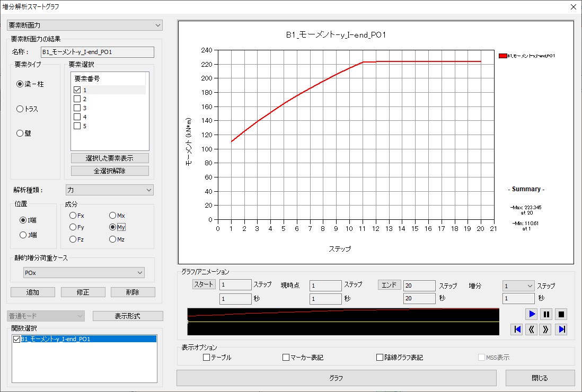Click the red legend swatch in the graph
This screenshot has width=582, height=392.
[x=502, y=55]
